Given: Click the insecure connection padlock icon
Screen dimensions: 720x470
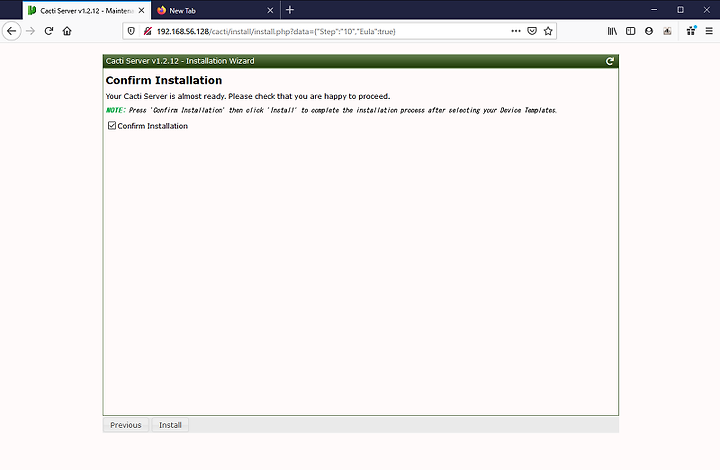Looking at the screenshot, I should (147, 31).
